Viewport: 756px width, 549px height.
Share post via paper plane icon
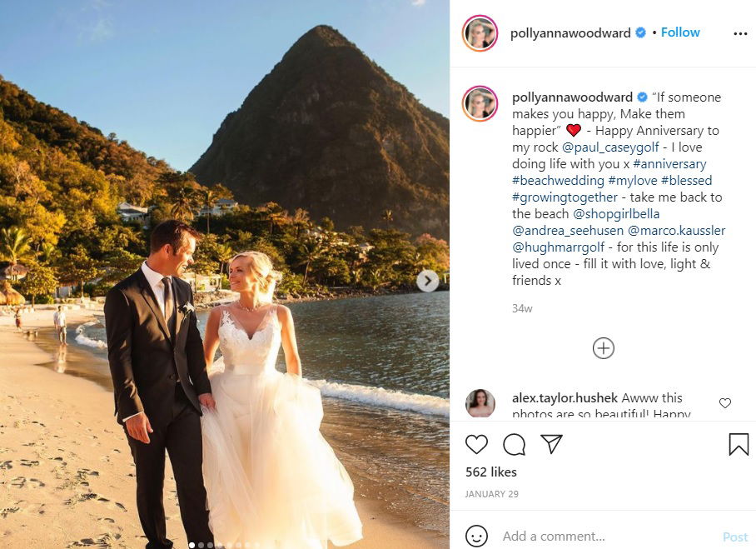[x=551, y=444]
